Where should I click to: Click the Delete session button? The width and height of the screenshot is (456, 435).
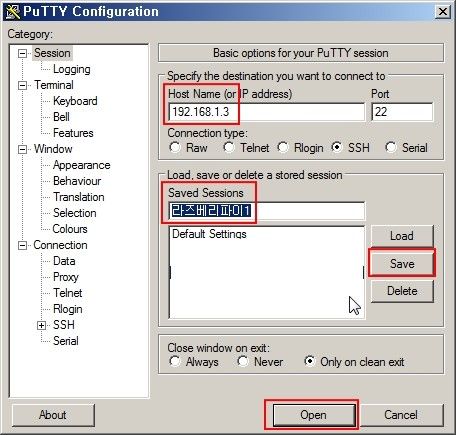tap(402, 291)
